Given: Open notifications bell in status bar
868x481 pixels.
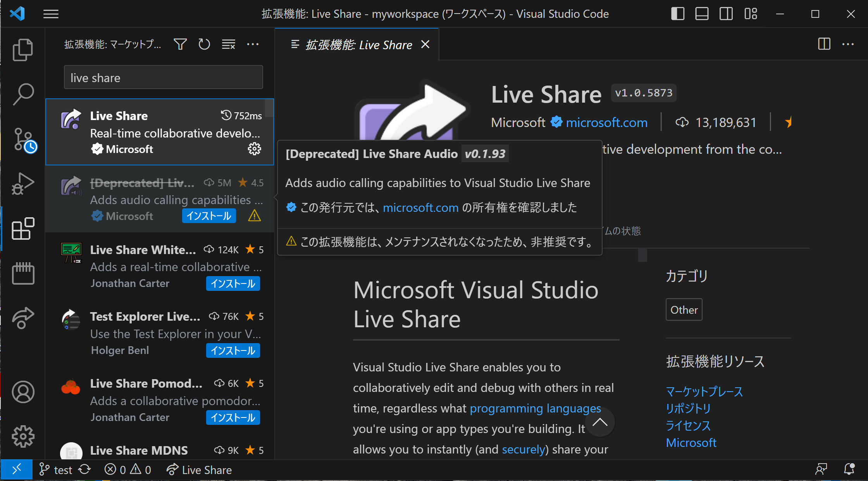Looking at the screenshot, I should coord(849,470).
